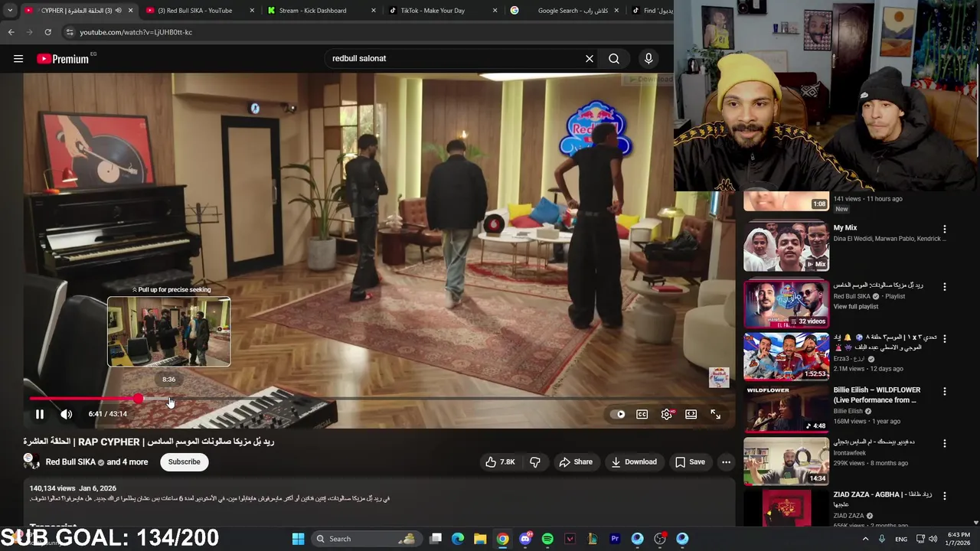Open Discord from taskbar
Viewport: 980px width, 551px height.
click(525, 539)
